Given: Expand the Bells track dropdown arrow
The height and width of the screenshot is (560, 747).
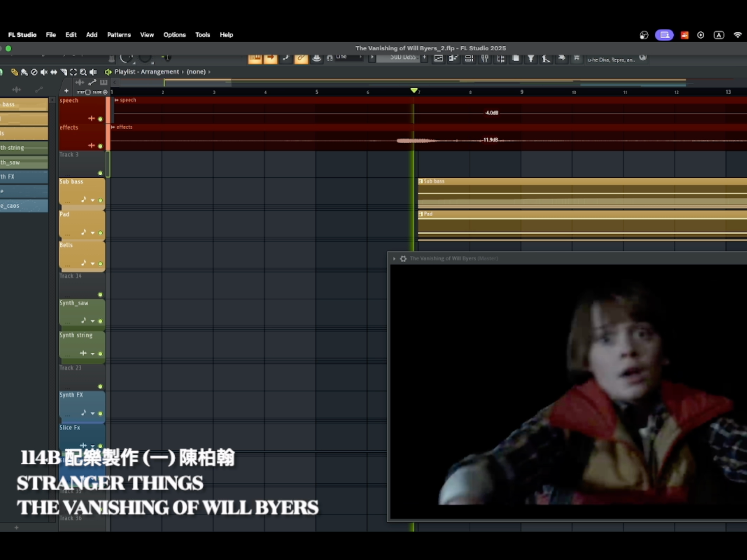Looking at the screenshot, I should (x=93, y=264).
